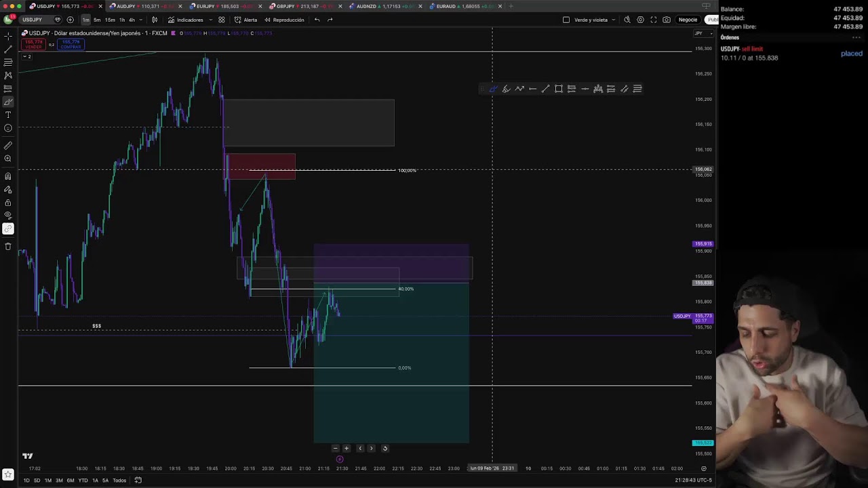Collapse the indicator legend chevron showing 2

pyautogui.click(x=26, y=56)
